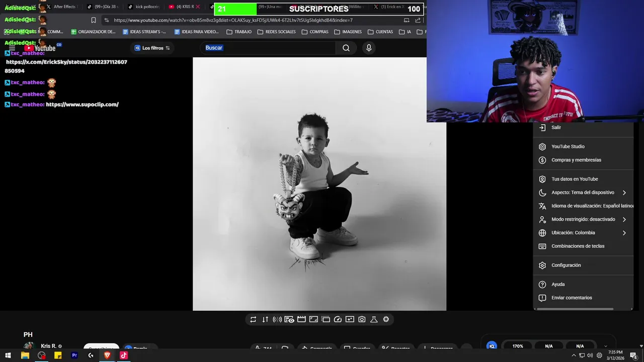Open Brave browser taskbar icon

[x=107, y=355]
